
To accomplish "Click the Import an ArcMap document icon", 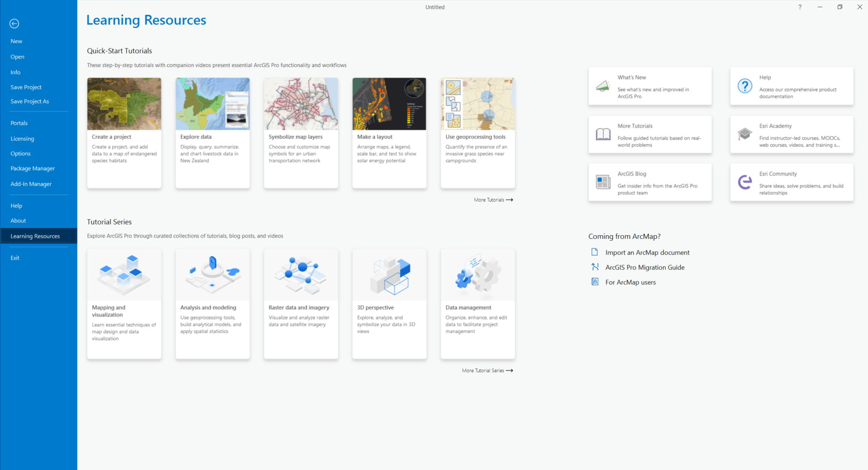I will coord(594,252).
